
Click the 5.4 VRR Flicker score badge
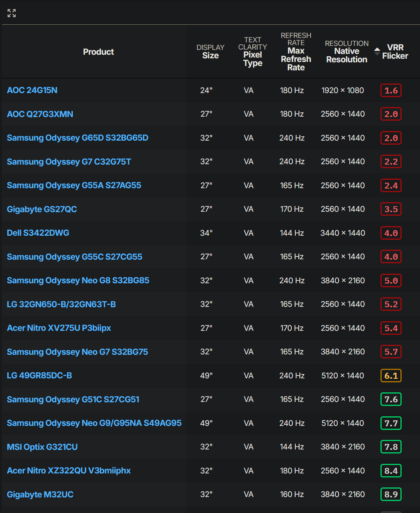click(x=391, y=328)
